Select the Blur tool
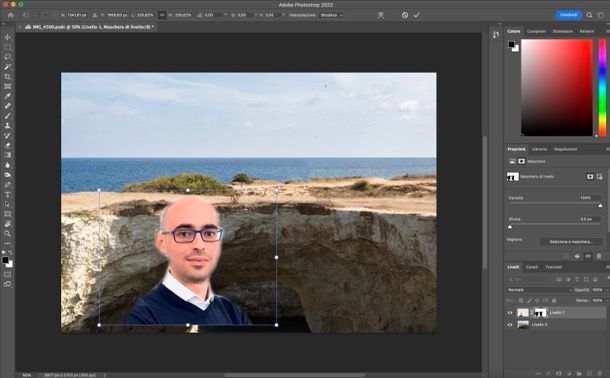Viewport: 610px width, 378px height. click(x=7, y=165)
